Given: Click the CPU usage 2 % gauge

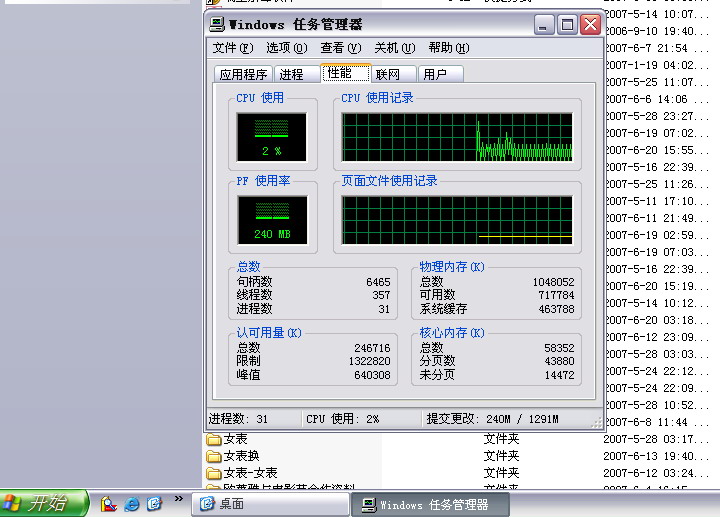Looking at the screenshot, I should pyautogui.click(x=271, y=137).
